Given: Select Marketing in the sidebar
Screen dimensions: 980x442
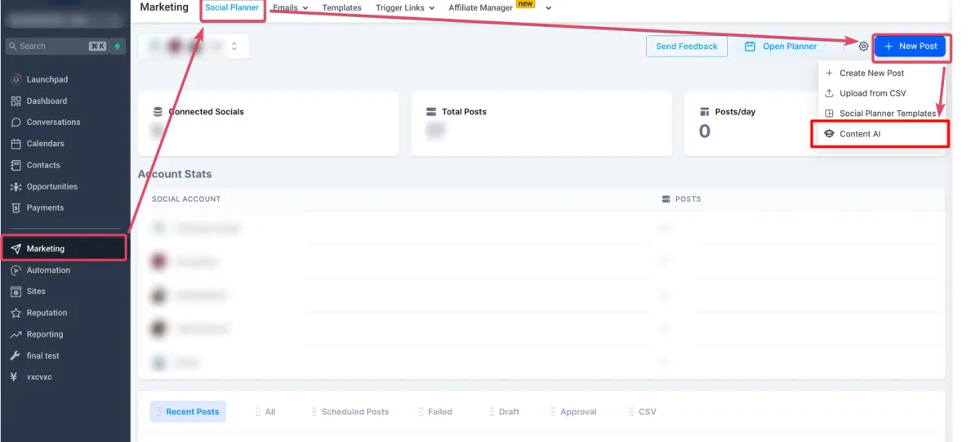Looking at the screenshot, I should [x=64, y=248].
